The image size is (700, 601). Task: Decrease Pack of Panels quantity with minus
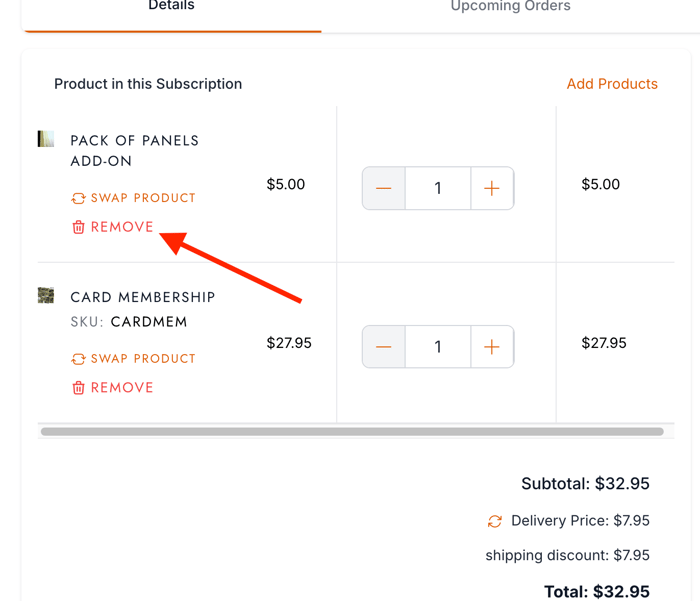[x=384, y=188]
